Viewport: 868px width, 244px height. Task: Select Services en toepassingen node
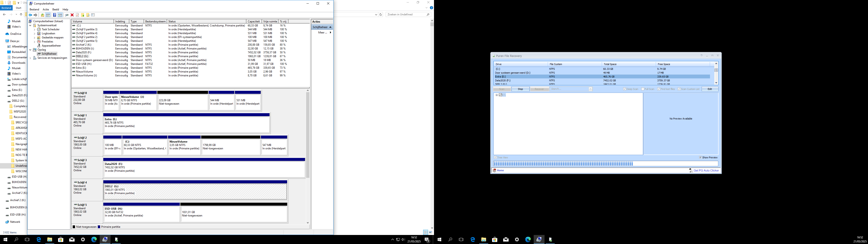(52, 58)
